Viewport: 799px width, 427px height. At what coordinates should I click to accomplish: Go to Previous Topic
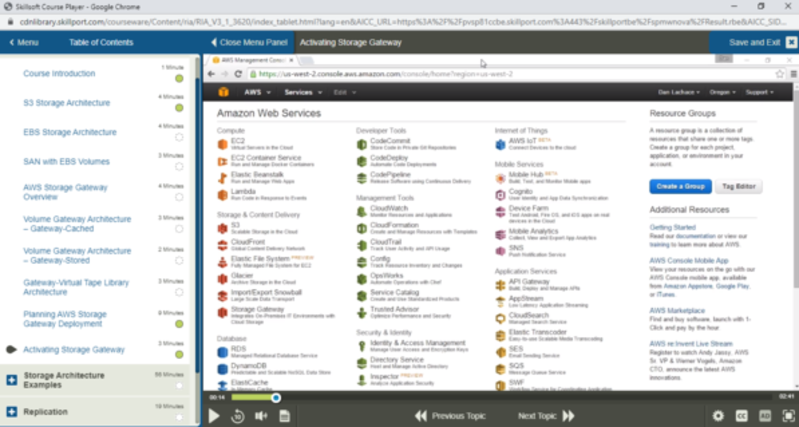coord(450,416)
